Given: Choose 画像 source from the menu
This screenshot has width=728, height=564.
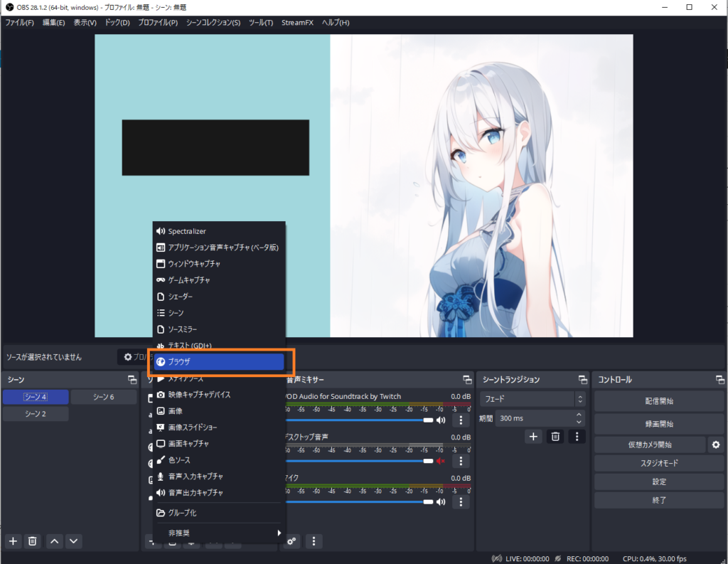Looking at the screenshot, I should click(219, 410).
